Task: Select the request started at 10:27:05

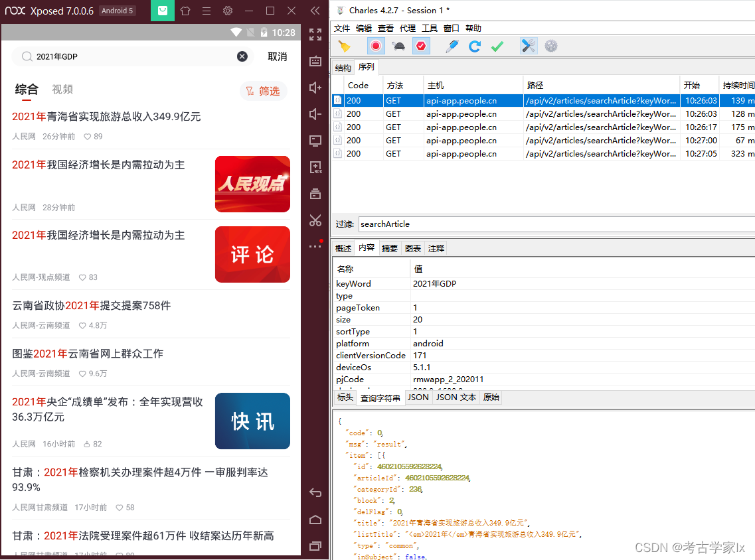Action: click(x=543, y=153)
